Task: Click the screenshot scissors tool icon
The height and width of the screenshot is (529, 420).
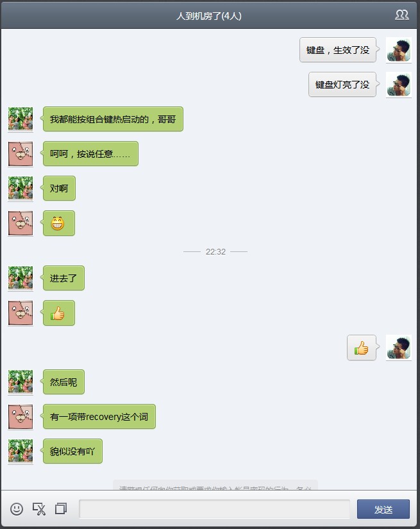Action: coord(39,508)
